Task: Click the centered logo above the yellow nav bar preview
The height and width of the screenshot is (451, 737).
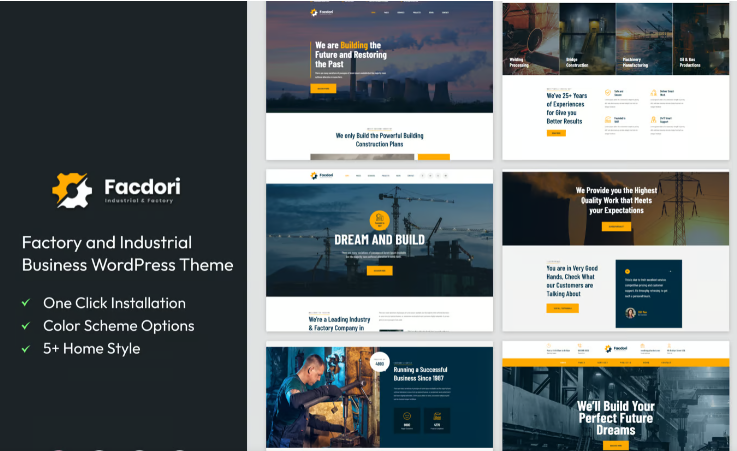Action: pyautogui.click(x=616, y=349)
